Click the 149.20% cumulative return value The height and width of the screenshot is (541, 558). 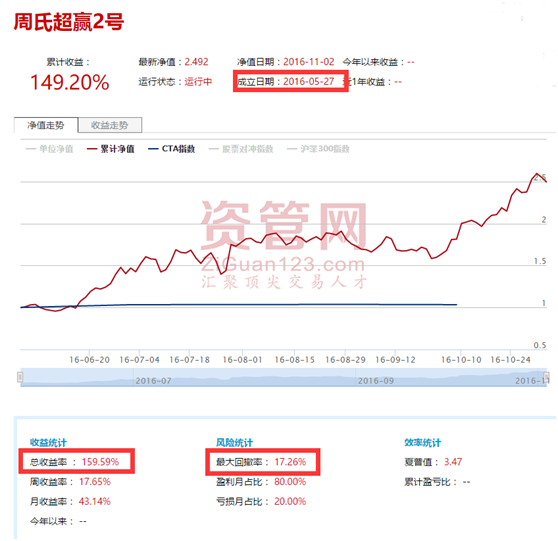[x=70, y=82]
